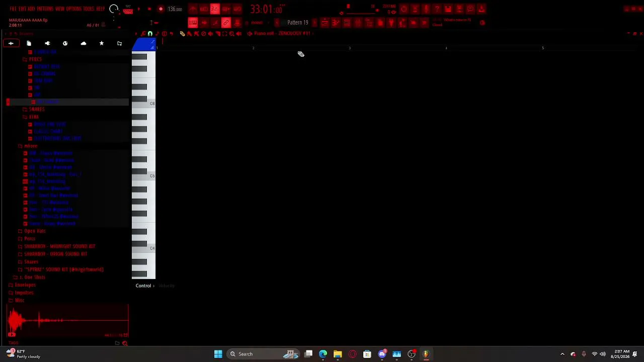This screenshot has height=362, width=644.
Task: Click the help question mark icon
Action: point(437,9)
